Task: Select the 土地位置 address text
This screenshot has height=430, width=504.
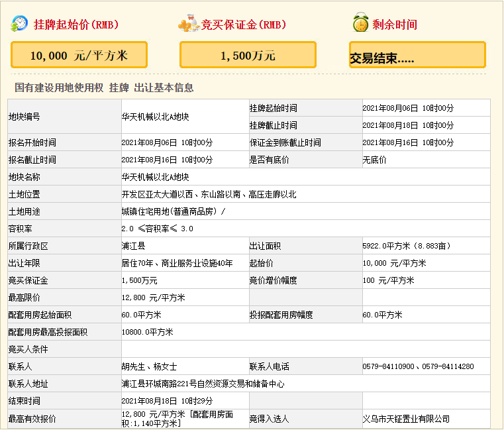Action: pyautogui.click(x=209, y=194)
